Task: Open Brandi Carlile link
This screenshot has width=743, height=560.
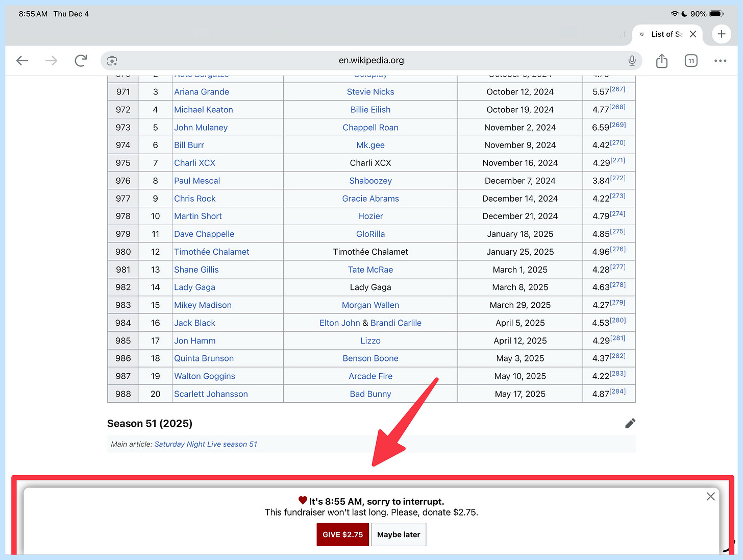Action: [x=396, y=323]
